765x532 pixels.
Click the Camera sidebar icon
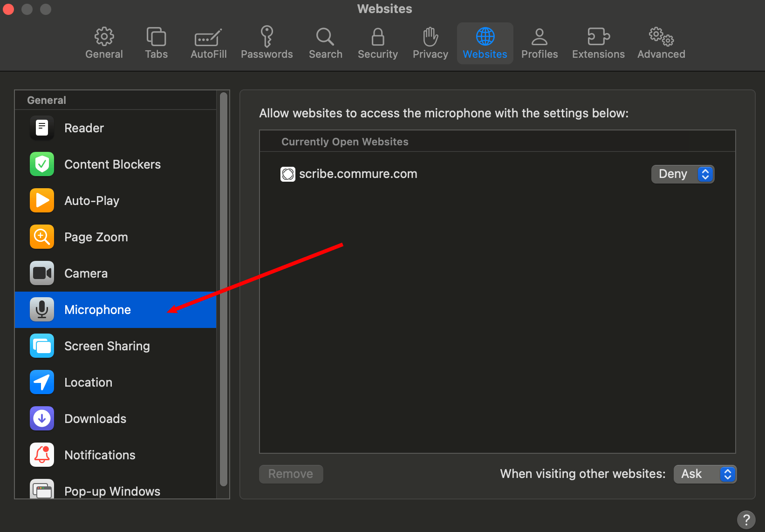42,273
